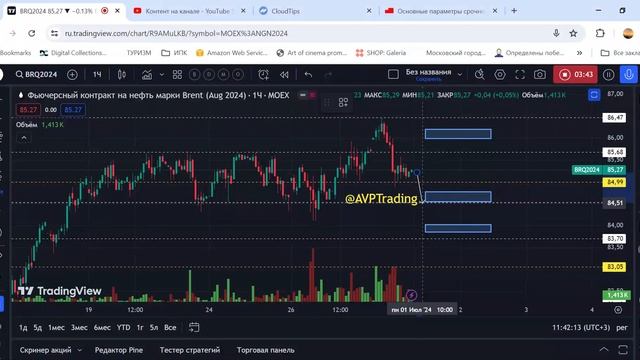Create an alert with clock icon
This screenshot has height=360, width=640.
[x=263, y=74]
